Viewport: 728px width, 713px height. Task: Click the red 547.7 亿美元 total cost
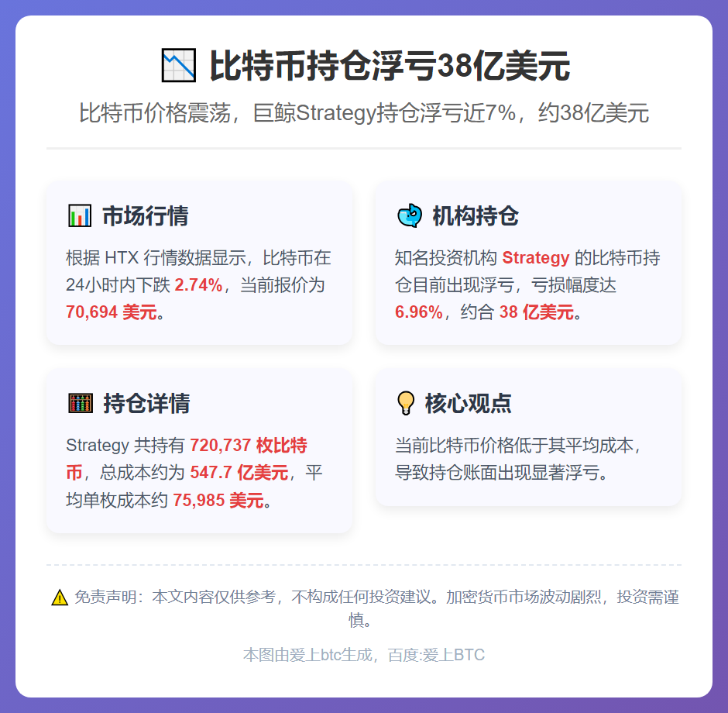(x=239, y=473)
